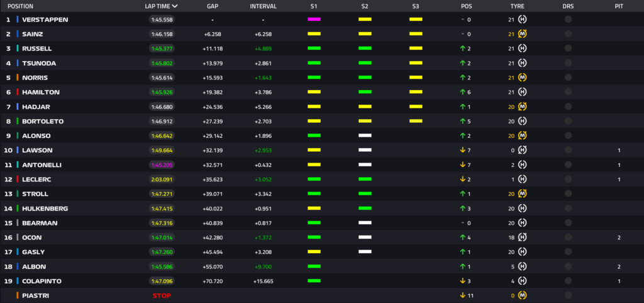Click Albon's hard tyre icon

click(x=522, y=266)
